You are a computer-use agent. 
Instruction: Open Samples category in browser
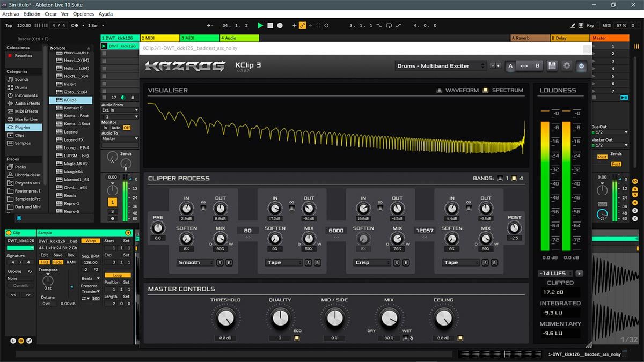pos(23,143)
